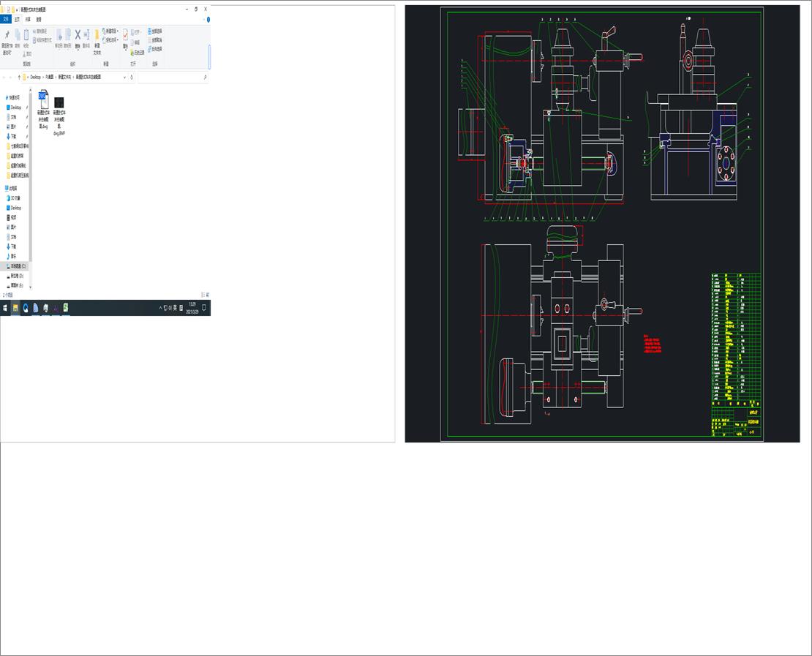Image resolution: width=812 pixels, height=656 pixels.
Task: Click the Windows Start button on taskbar
Action: point(5,308)
